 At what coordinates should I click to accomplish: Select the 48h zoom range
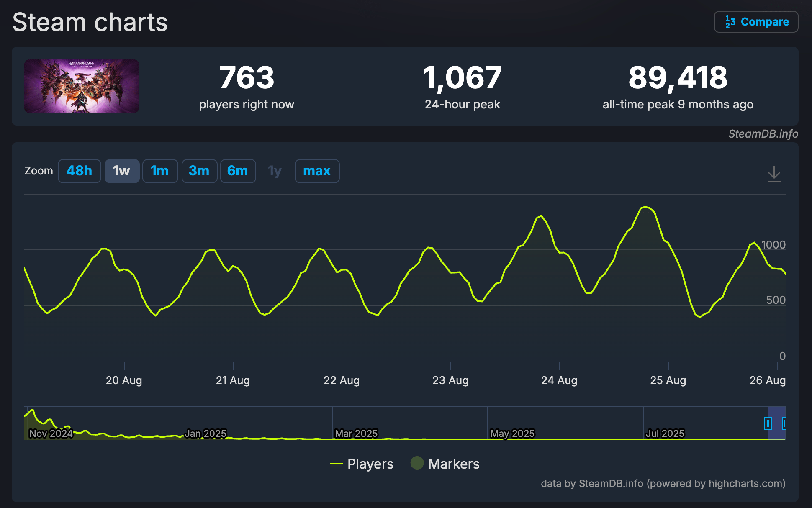(x=79, y=171)
